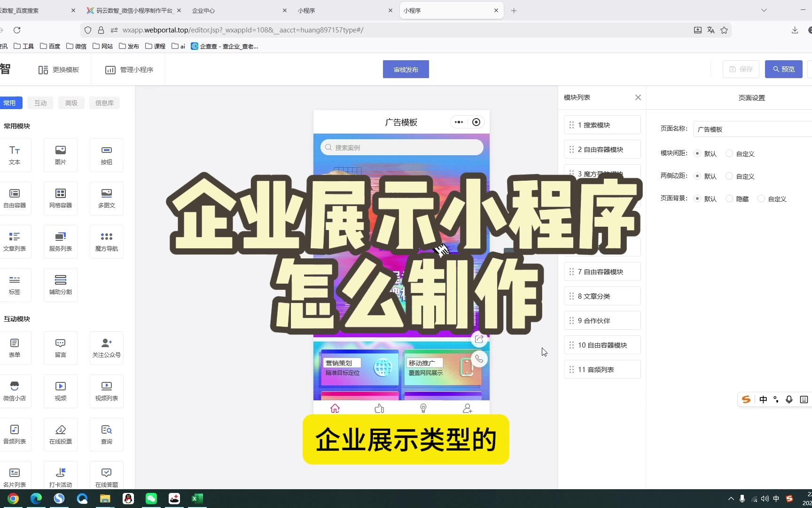This screenshot has width=812, height=508.
Task: Choose the 在线投票 voting module
Action: pyautogui.click(x=60, y=434)
